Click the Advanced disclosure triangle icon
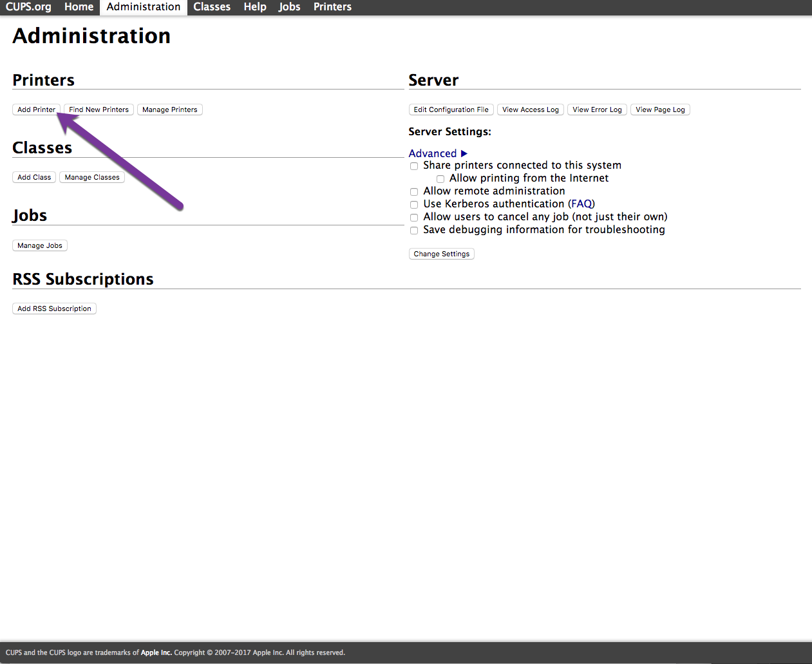 (x=464, y=153)
